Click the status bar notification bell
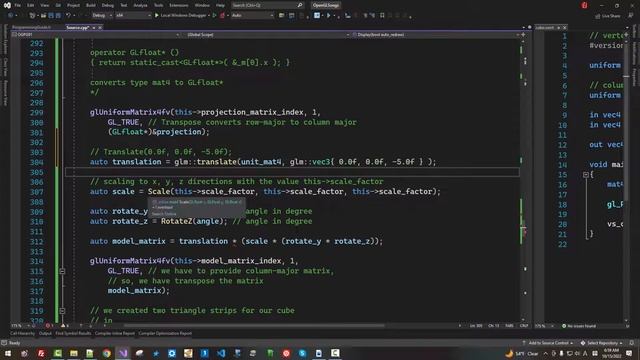The height and width of the screenshot is (360, 640). (x=631, y=343)
